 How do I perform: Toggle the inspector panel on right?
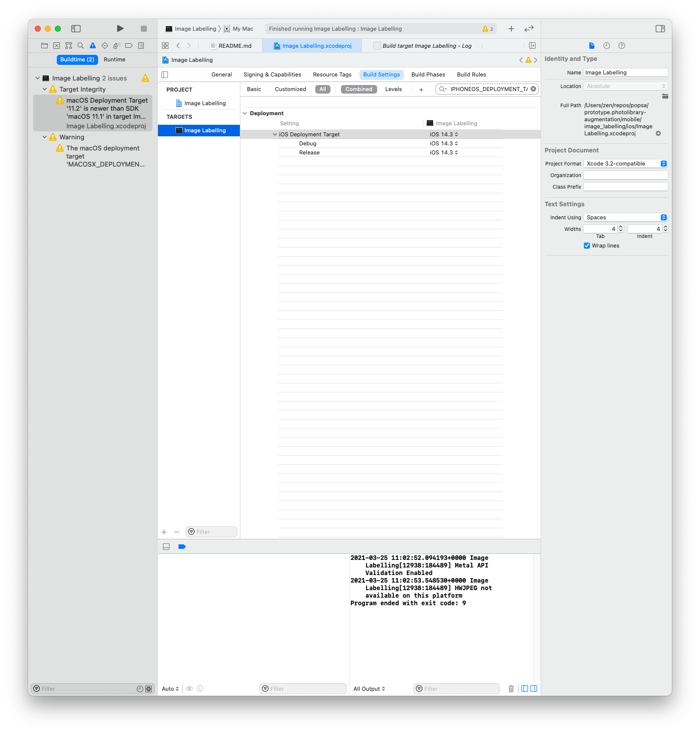click(x=660, y=29)
